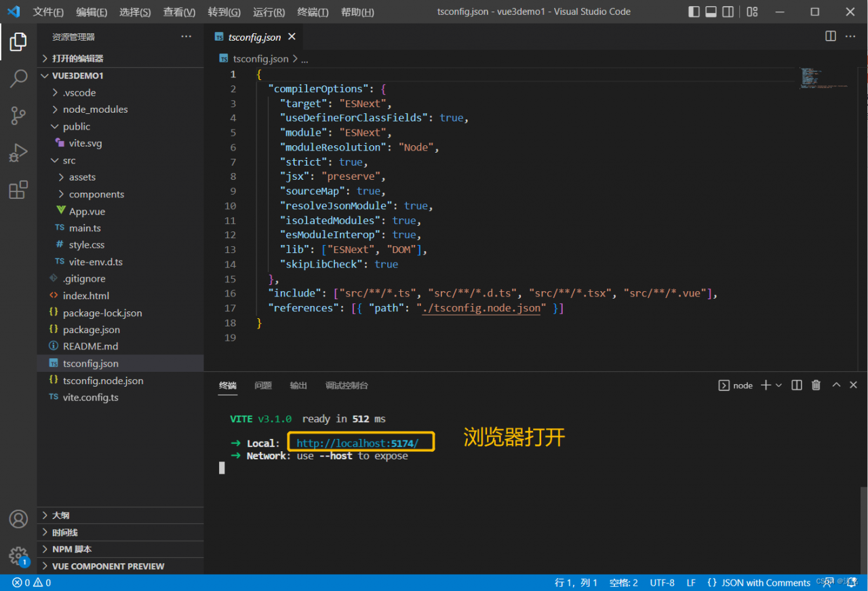Open App.vue in the explorer

click(121, 211)
